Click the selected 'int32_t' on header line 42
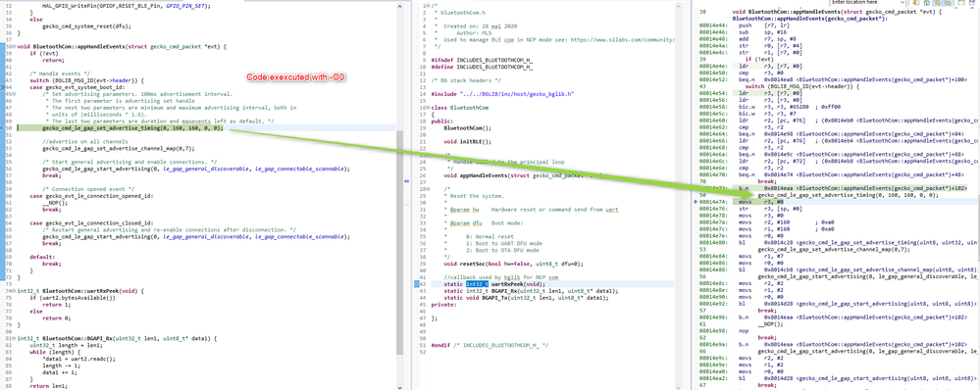This screenshot has width=980, height=390. point(478,284)
